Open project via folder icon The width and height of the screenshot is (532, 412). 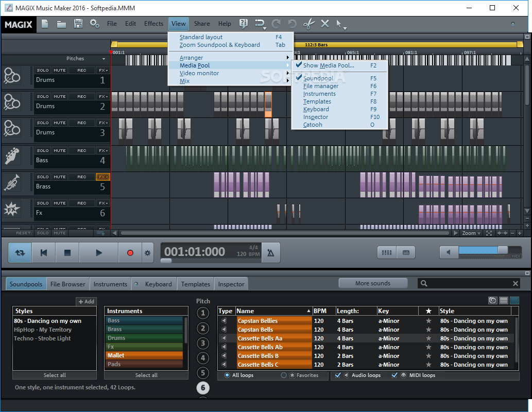[x=61, y=24]
